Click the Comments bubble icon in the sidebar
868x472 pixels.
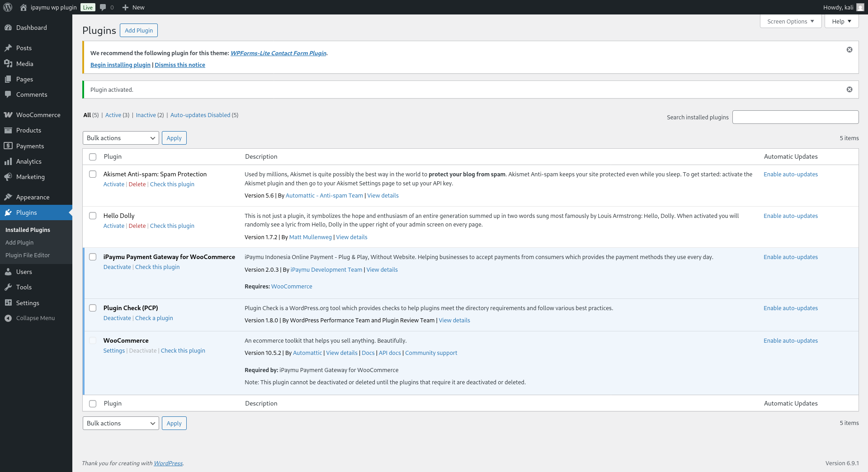click(x=8, y=94)
